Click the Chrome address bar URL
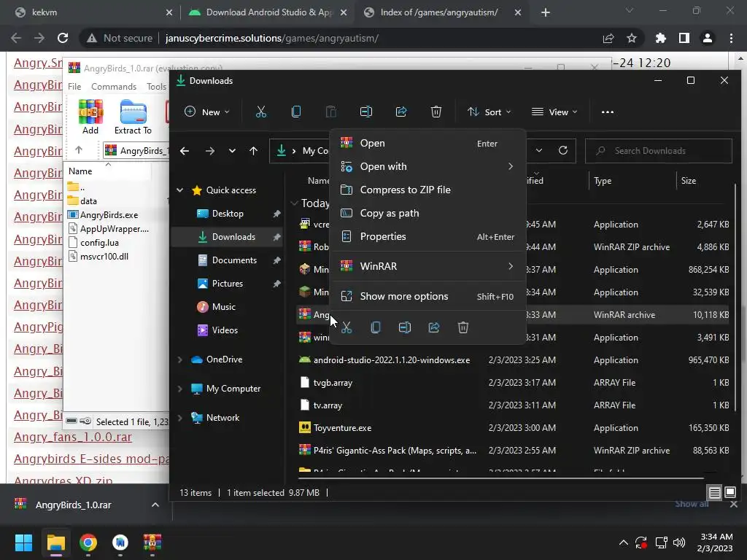The height and width of the screenshot is (560, 747). click(x=271, y=38)
